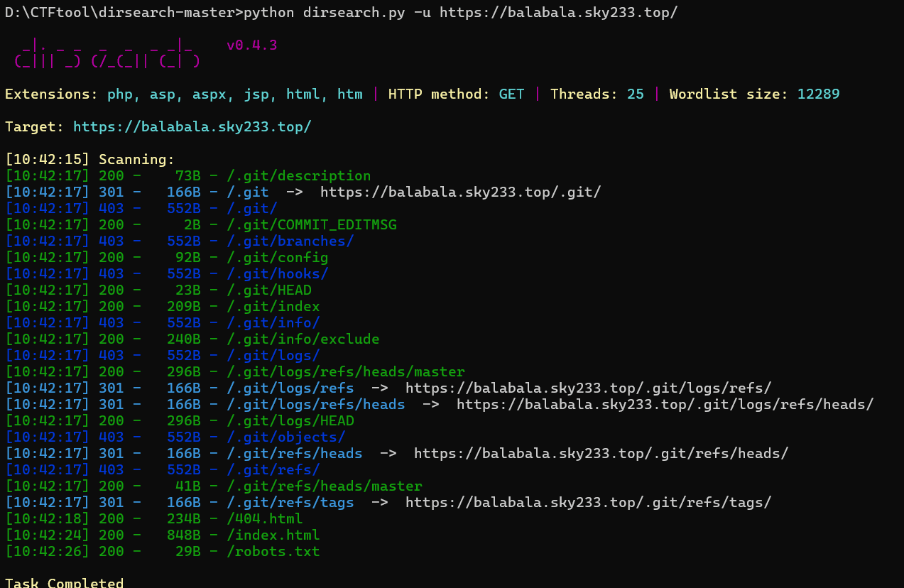Click the target URL after "Target:"
The width and height of the screenshot is (904, 588).
tap(192, 127)
